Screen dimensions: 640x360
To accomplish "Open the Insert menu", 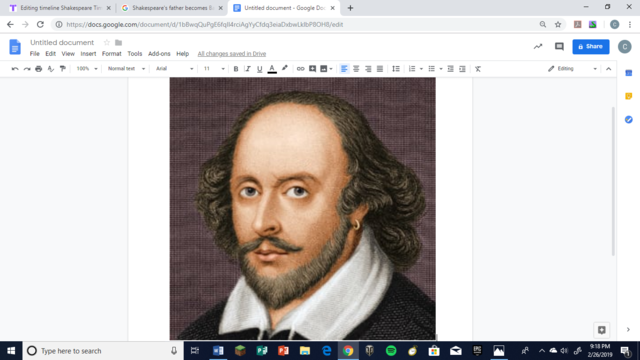I will tap(88, 54).
